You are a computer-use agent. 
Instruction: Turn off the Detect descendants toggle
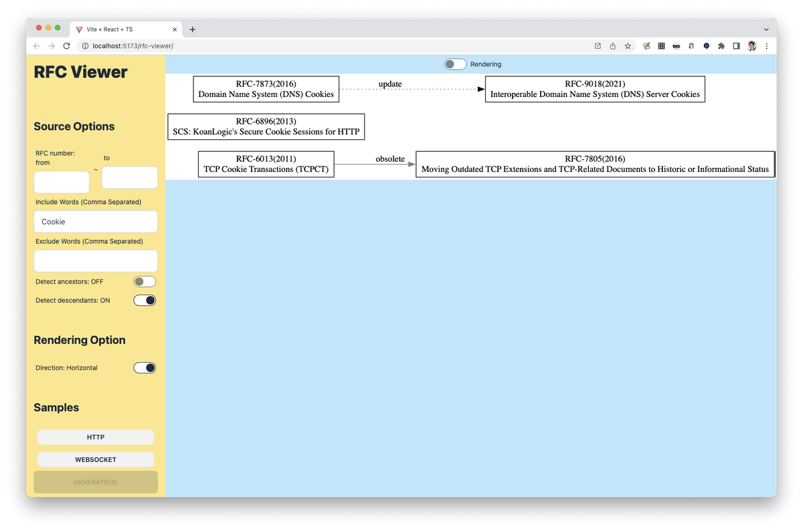145,300
